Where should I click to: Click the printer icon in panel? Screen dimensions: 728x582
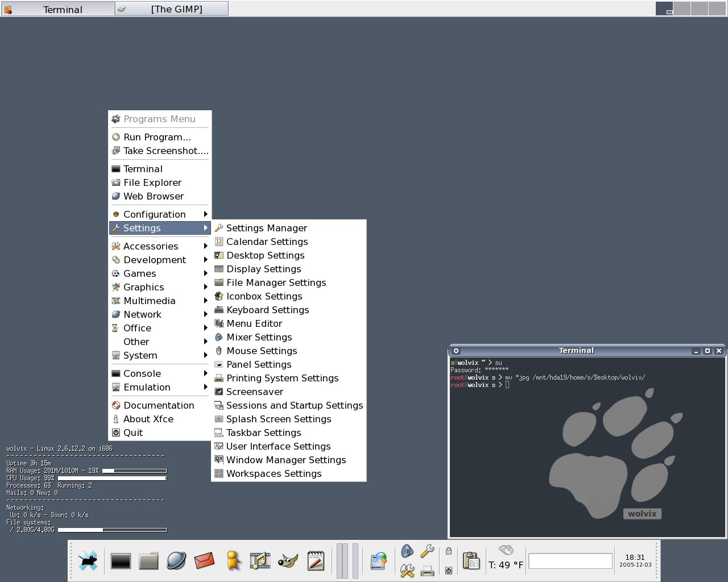click(x=427, y=571)
